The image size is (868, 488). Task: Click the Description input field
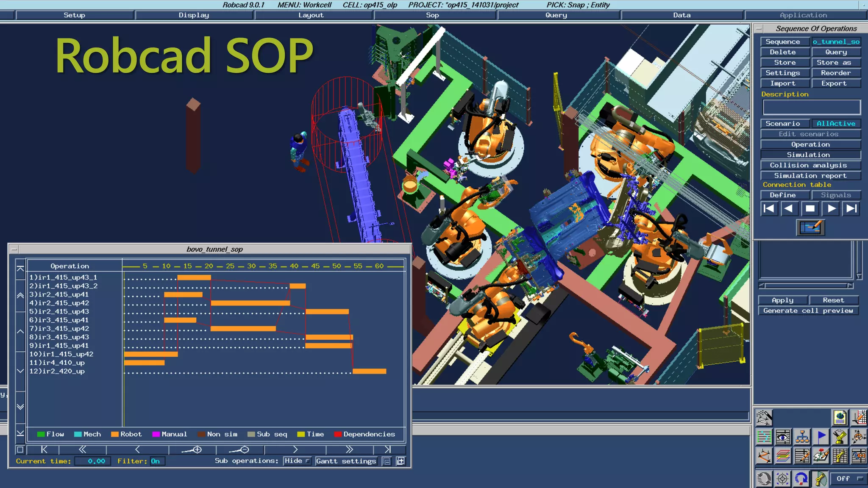(811, 107)
